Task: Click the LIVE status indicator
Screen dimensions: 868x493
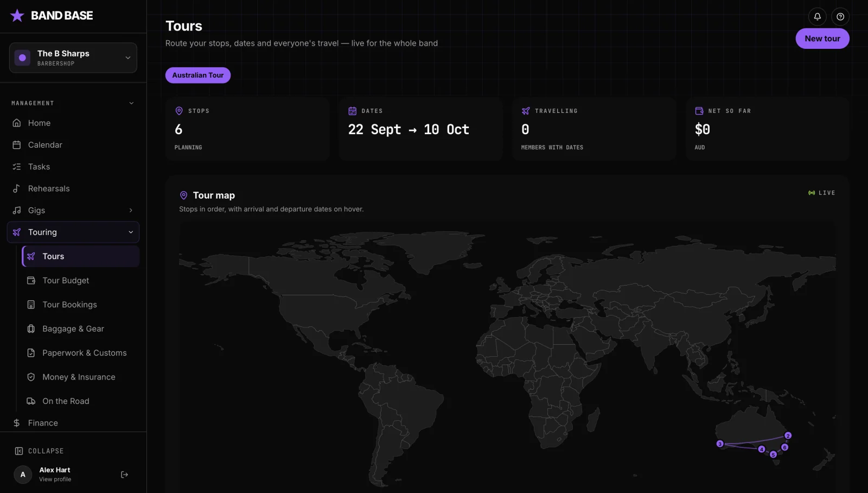Action: click(821, 193)
